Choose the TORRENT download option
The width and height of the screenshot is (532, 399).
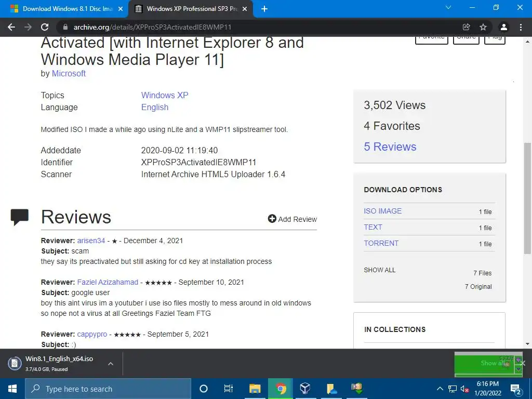pyautogui.click(x=381, y=243)
